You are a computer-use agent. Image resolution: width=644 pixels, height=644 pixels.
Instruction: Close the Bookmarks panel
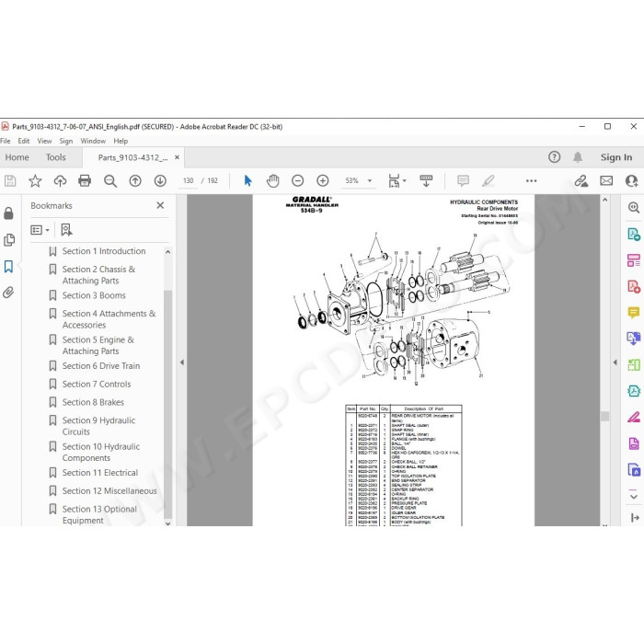pyautogui.click(x=160, y=205)
